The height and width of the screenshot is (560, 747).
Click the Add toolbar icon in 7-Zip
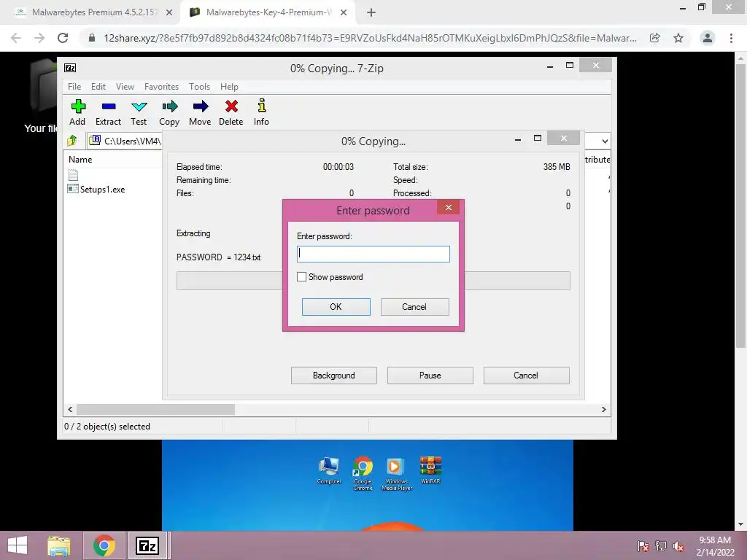78,106
